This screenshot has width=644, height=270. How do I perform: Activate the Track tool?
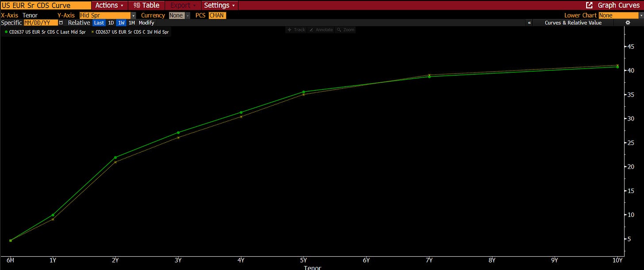pos(296,30)
